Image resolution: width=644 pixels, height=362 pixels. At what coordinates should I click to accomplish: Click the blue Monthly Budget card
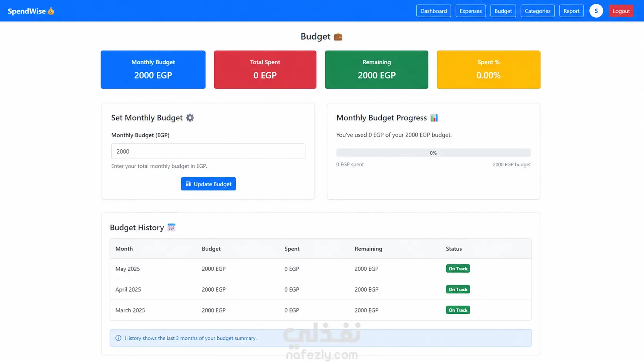(x=153, y=70)
